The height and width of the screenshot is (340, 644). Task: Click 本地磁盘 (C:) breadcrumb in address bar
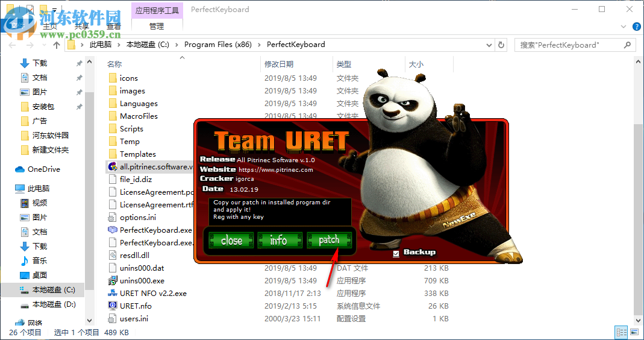(148, 45)
